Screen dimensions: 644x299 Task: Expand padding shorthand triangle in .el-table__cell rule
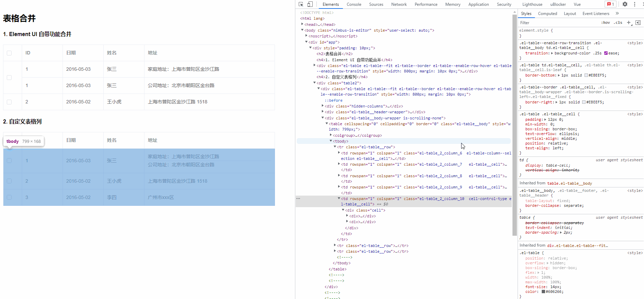pos(545,119)
